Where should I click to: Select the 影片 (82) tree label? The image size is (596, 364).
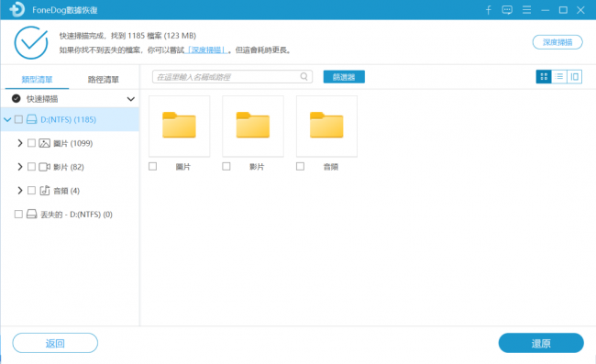tap(69, 167)
